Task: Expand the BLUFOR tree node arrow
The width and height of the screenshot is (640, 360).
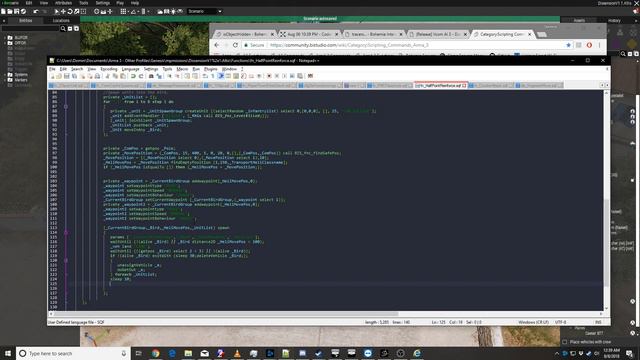Action: tap(5, 38)
